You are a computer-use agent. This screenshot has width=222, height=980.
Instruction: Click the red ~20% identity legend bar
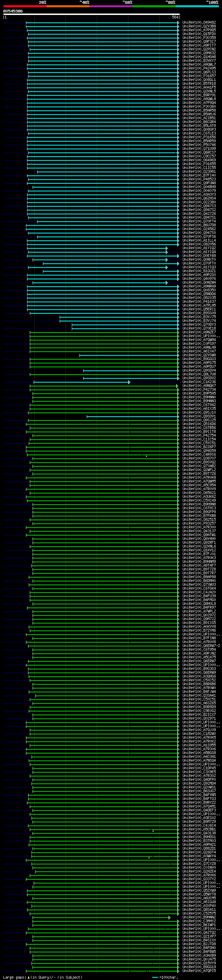(x=25, y=6)
